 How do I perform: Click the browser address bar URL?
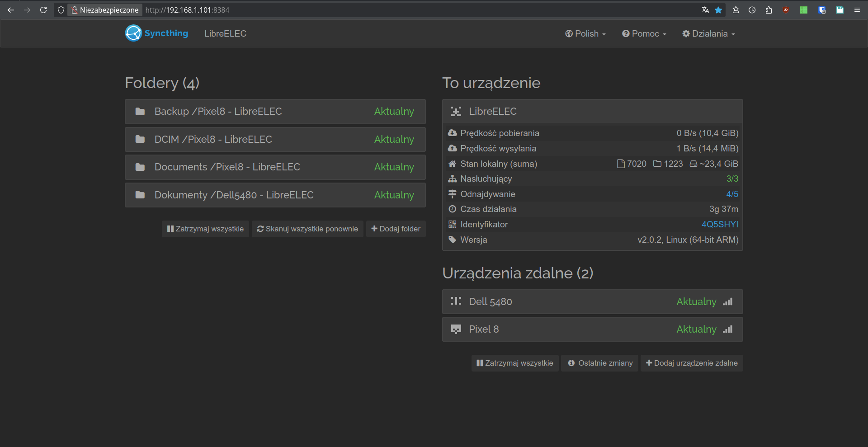point(187,10)
